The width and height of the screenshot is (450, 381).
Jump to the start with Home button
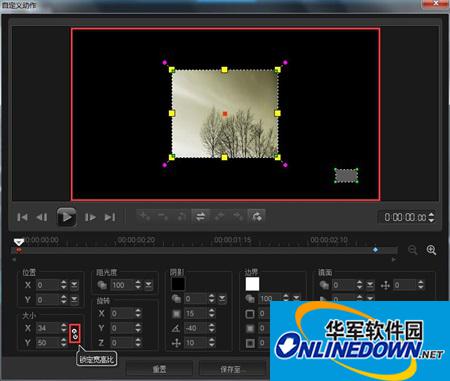point(22,217)
